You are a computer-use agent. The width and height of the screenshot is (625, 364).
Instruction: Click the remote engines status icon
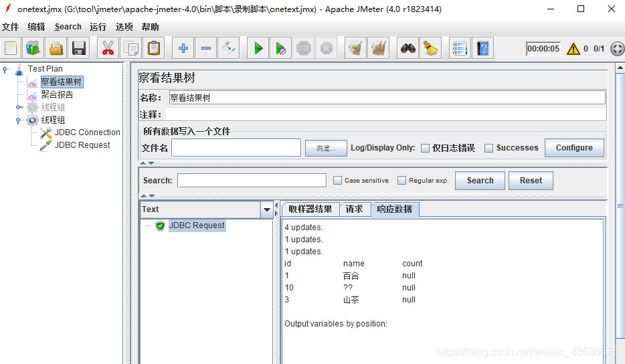click(x=617, y=49)
